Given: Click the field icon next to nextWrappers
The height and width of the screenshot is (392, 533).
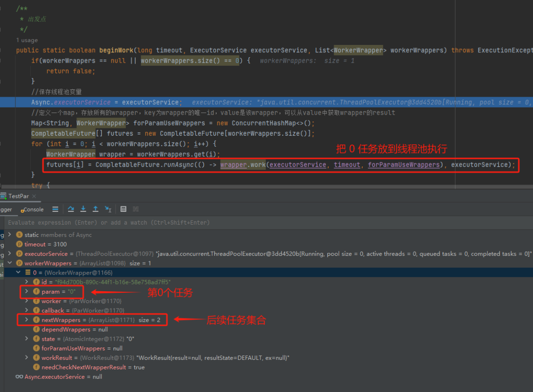Looking at the screenshot, I should point(37,320).
